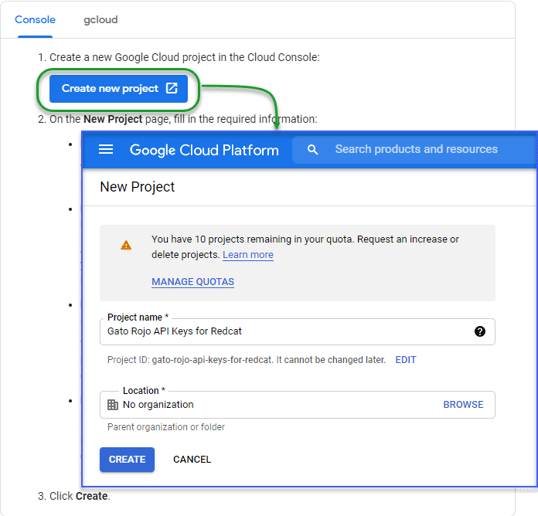Click the Parent organization or folder text
The image size is (538, 516).
pyautogui.click(x=166, y=427)
